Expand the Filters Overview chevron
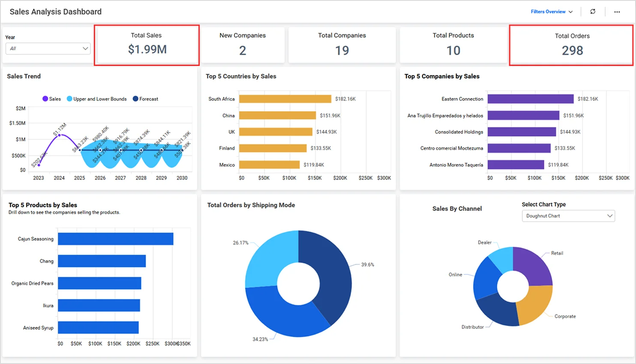Screen dimensions: 636x364 point(570,12)
